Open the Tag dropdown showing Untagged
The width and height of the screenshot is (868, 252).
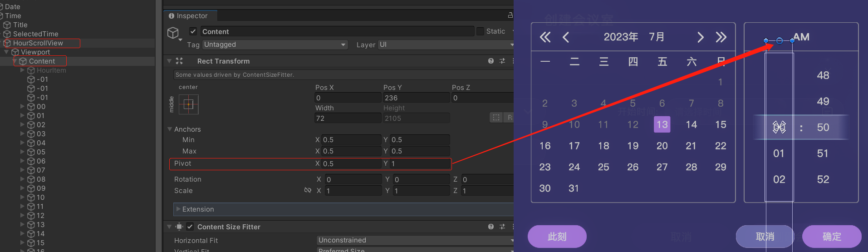coord(275,44)
